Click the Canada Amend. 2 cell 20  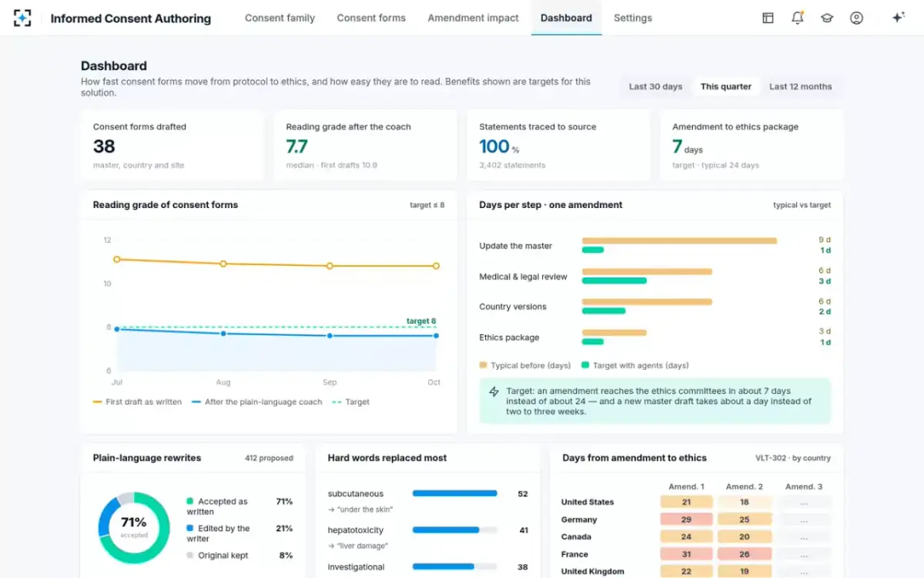pos(745,536)
